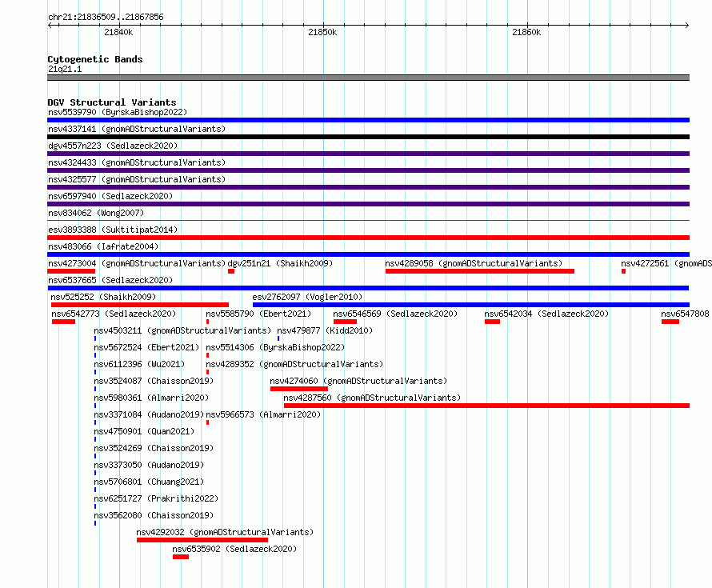Click nsv4273004 (gnomADStructuralVariants) label

pyautogui.click(x=137, y=263)
